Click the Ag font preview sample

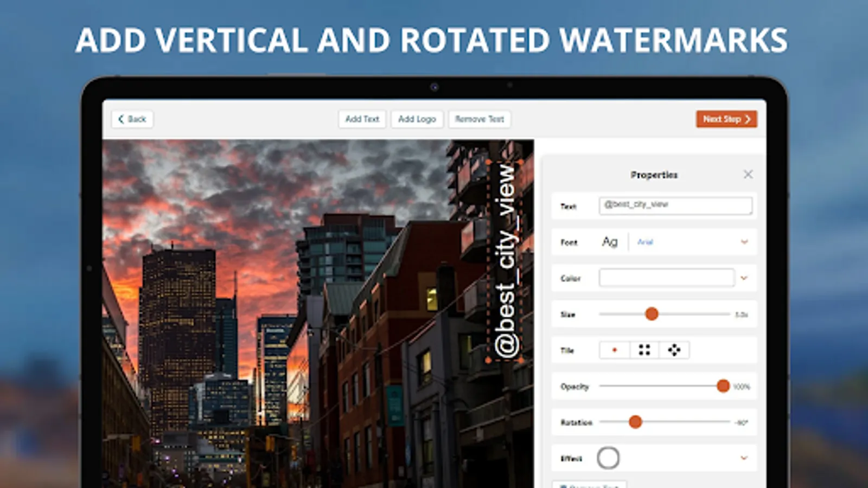point(610,242)
